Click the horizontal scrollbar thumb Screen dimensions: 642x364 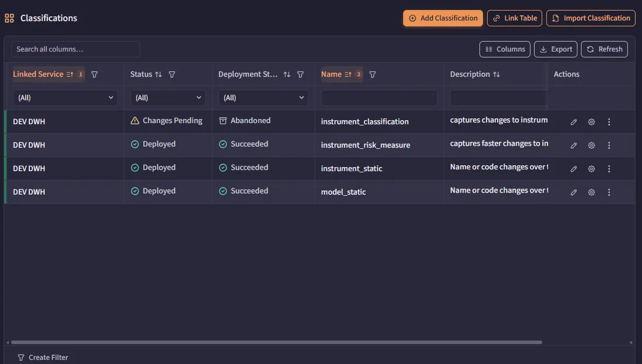pos(276,342)
